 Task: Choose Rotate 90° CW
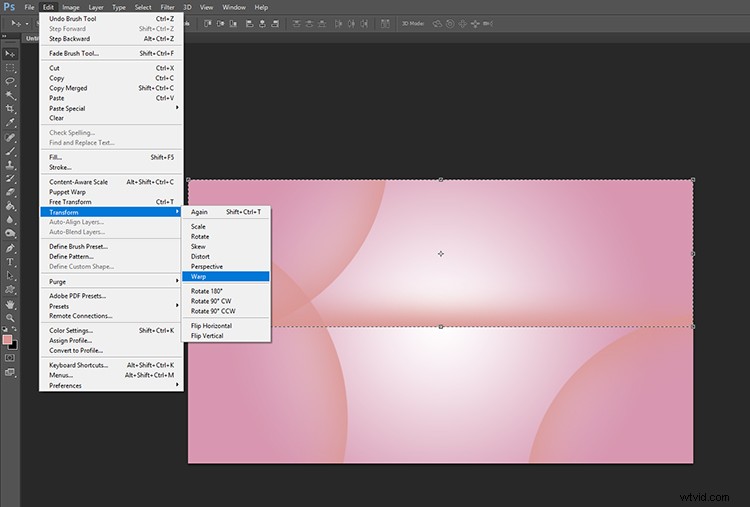click(x=226, y=301)
